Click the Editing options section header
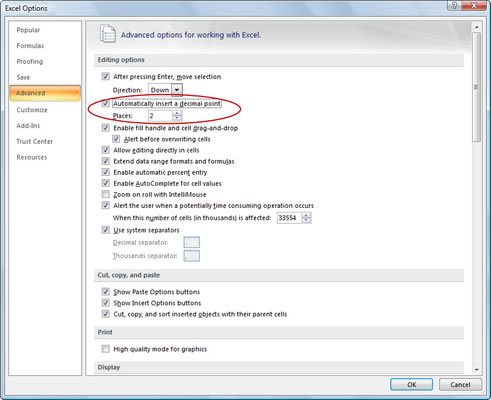 point(279,60)
